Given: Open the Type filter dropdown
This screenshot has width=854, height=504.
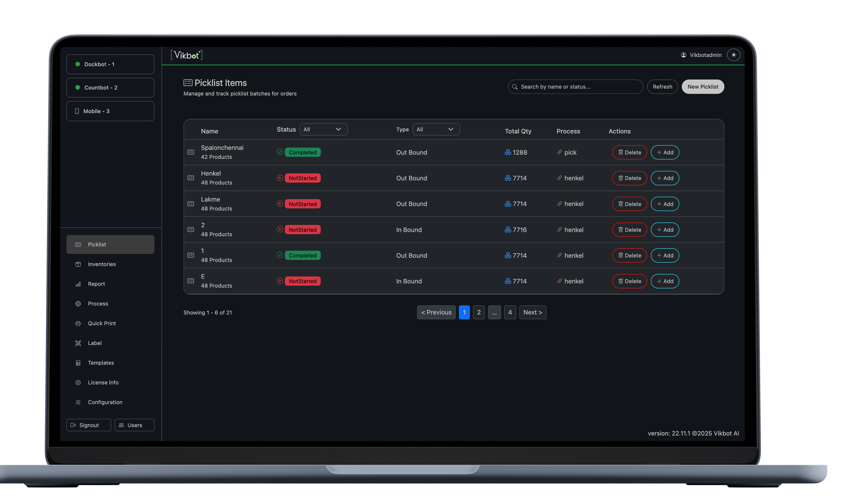Looking at the screenshot, I should (436, 129).
